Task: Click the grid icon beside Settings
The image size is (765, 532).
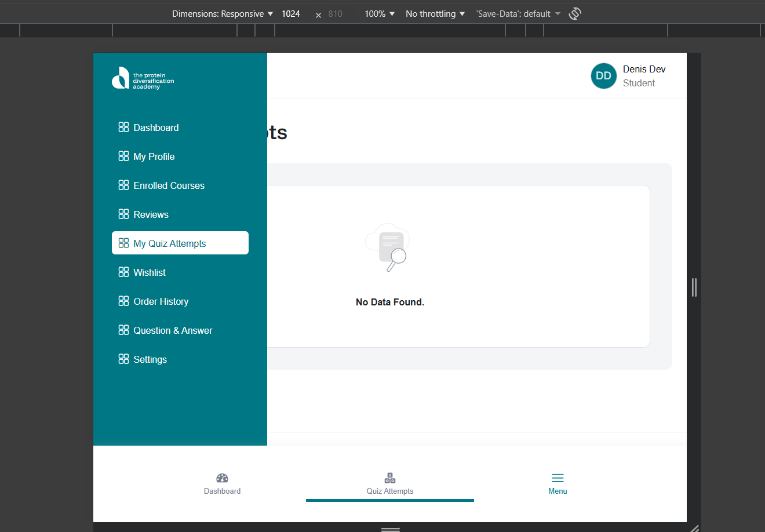Action: tap(123, 359)
